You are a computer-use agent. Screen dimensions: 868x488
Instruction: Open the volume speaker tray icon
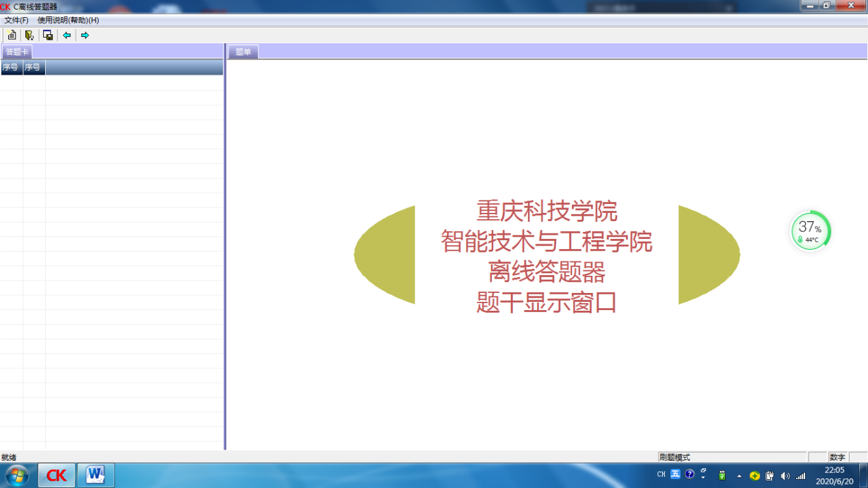coord(785,476)
